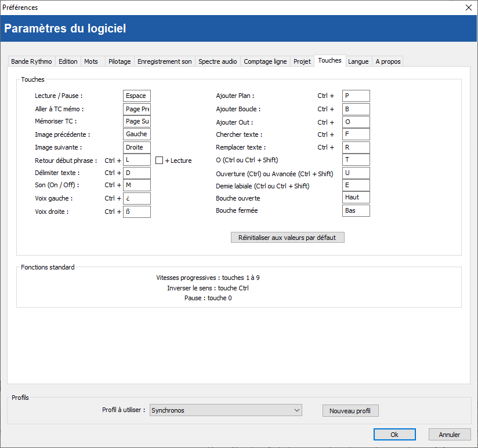Viewport: 478px width, 448px height.
Task: Open the Edition tab
Action: 68,61
